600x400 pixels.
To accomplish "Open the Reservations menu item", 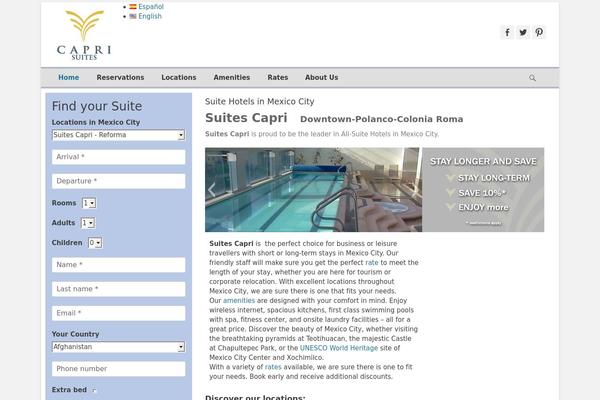I will point(120,77).
